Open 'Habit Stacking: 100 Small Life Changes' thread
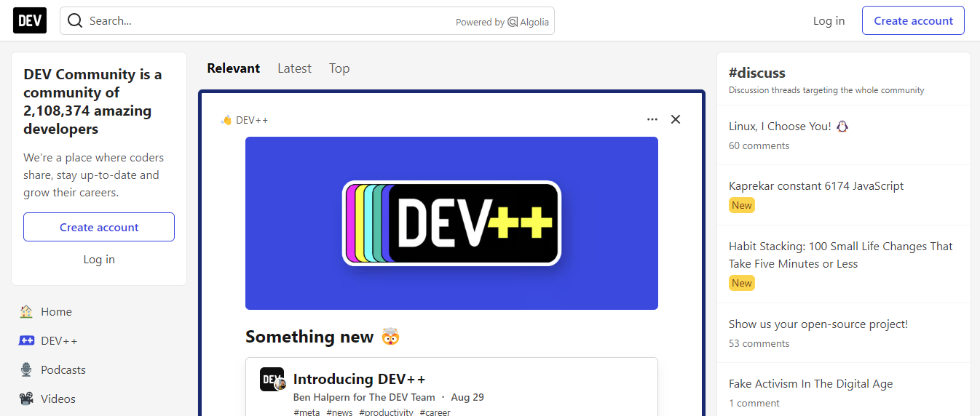Image resolution: width=980 pixels, height=416 pixels. click(x=841, y=255)
